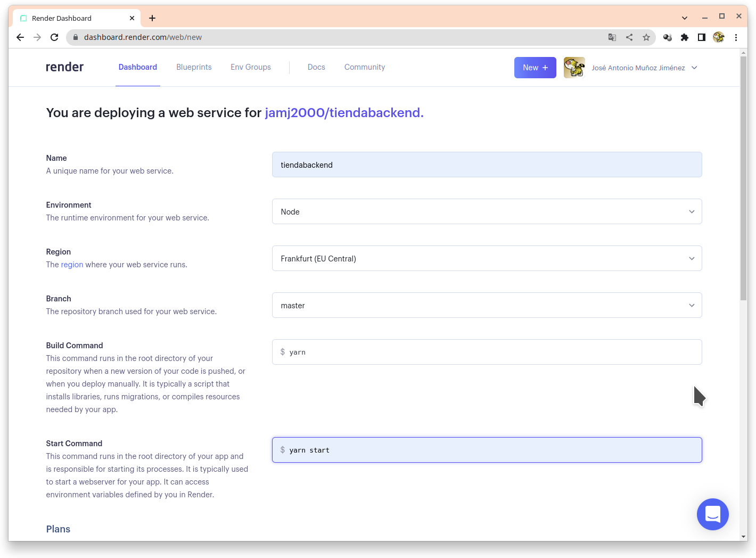Click the Plans section heading
Image resolution: width=756 pixels, height=558 pixels.
point(58,529)
